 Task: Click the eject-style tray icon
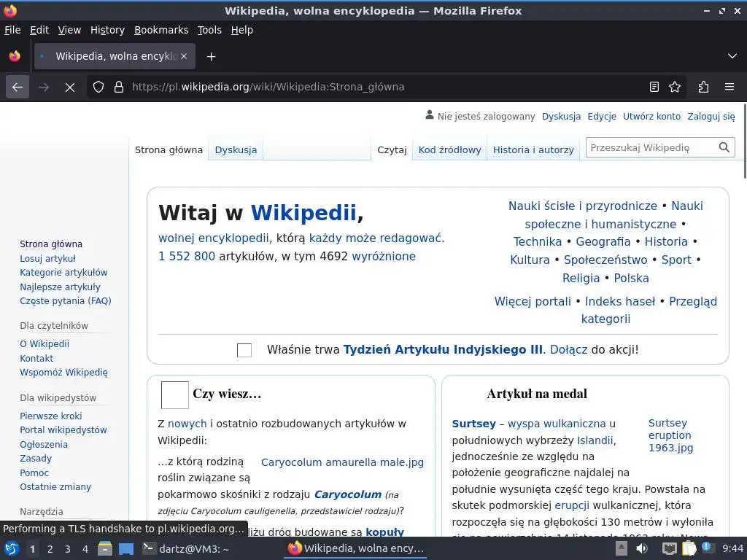[622, 548]
